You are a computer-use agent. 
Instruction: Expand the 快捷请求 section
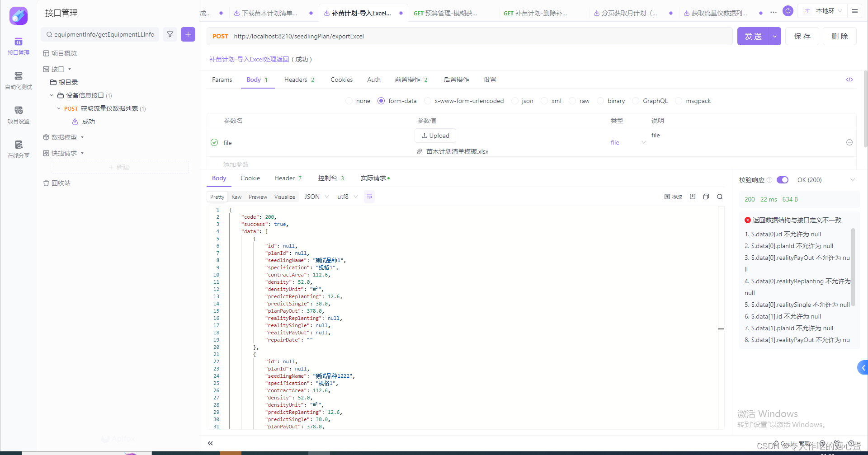pos(82,153)
